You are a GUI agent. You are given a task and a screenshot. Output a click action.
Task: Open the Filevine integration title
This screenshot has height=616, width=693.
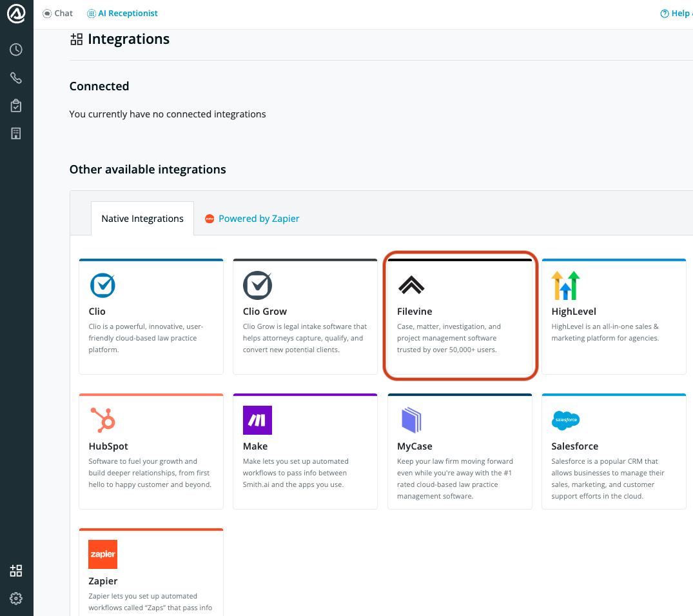point(415,312)
